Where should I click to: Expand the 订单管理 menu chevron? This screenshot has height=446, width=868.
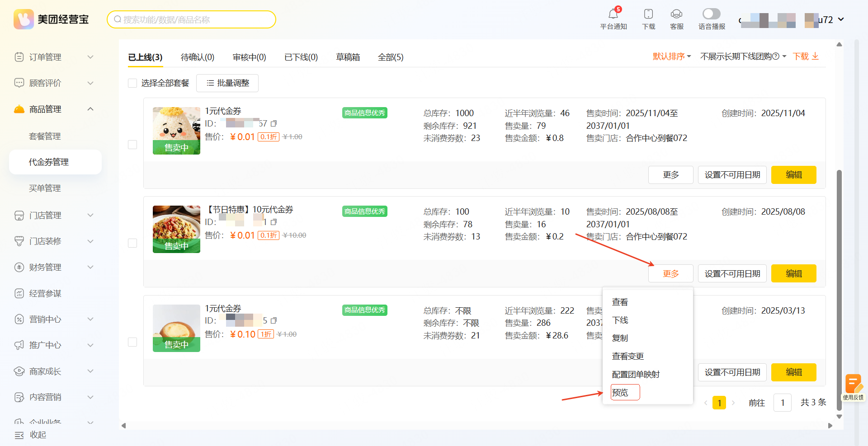[x=90, y=57]
